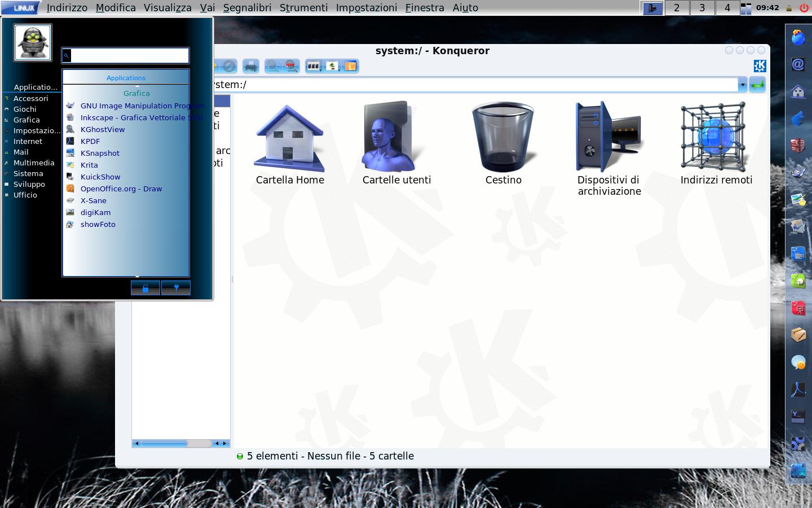Select the Ufficio category
Viewport: 812px width, 508px height.
[25, 195]
